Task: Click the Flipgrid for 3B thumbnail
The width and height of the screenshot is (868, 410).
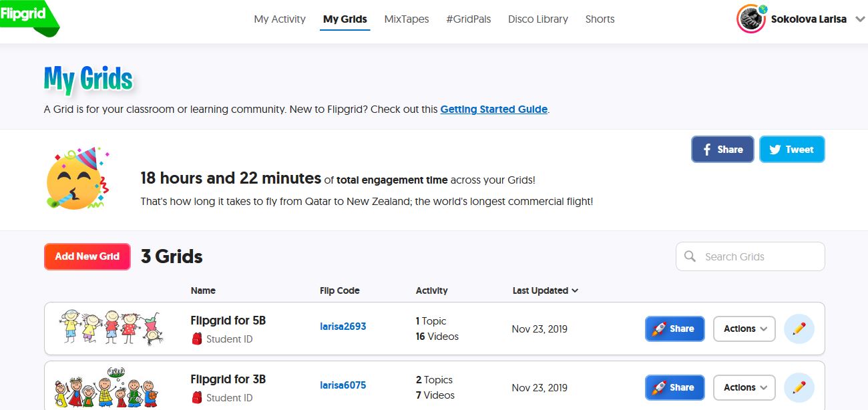Action: (107, 387)
